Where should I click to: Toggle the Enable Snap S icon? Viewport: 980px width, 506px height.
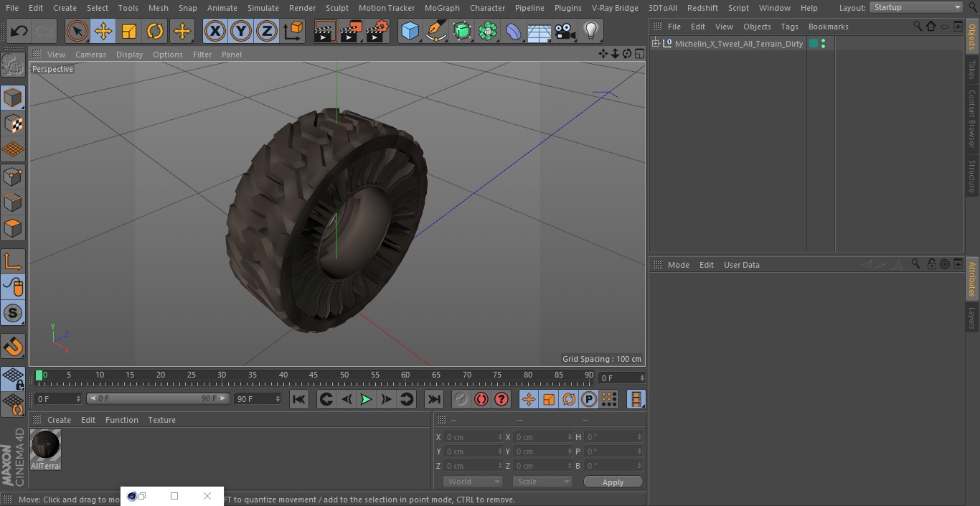[13, 313]
